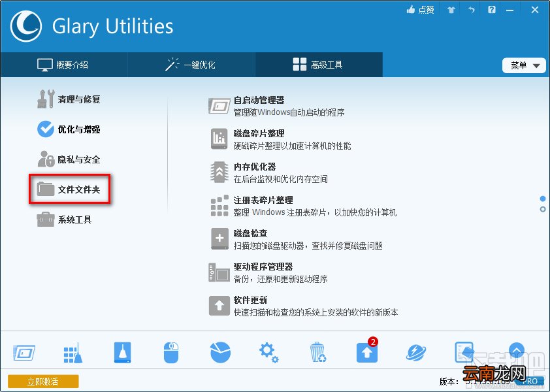Click the 内存优化器 chip icon
Image resolution: width=550 pixels, height=392 pixels.
pos(219,172)
